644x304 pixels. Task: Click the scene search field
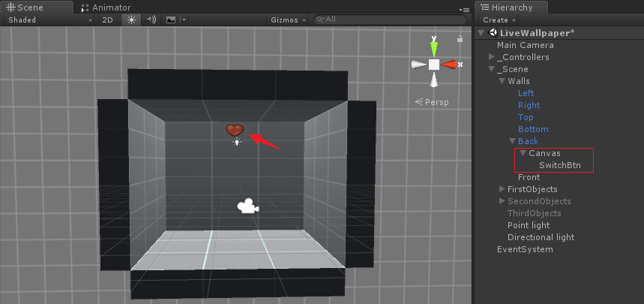390,20
